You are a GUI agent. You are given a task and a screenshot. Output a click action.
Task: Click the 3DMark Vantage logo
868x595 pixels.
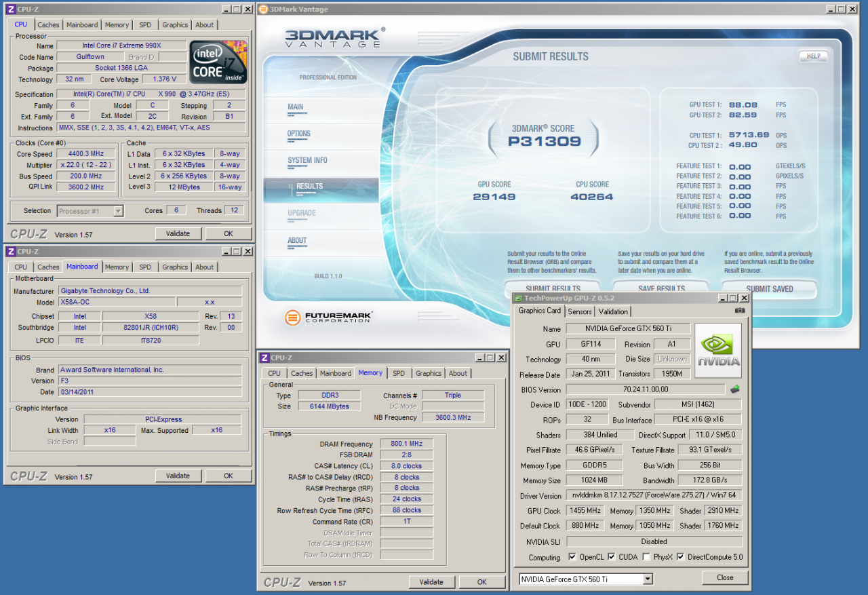[x=334, y=37]
